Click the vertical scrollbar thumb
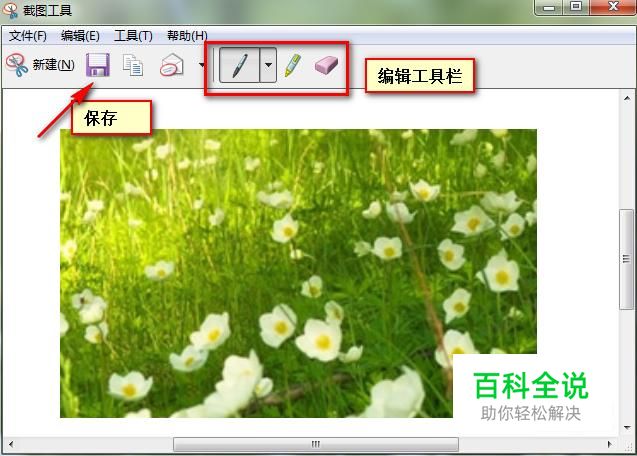The width and height of the screenshot is (637, 456). tap(626, 259)
